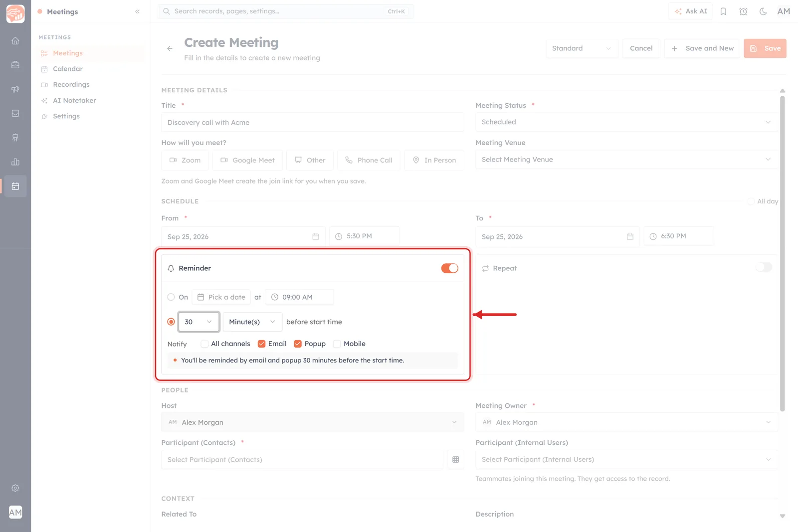The height and width of the screenshot is (532, 798).
Task: Open the Select Meeting Venue dropdown
Action: click(626, 160)
